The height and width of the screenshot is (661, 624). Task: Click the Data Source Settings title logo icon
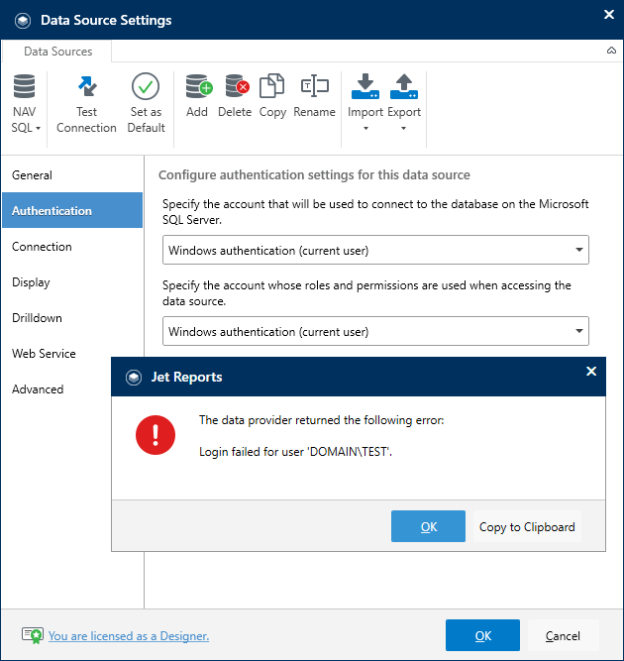click(x=23, y=20)
